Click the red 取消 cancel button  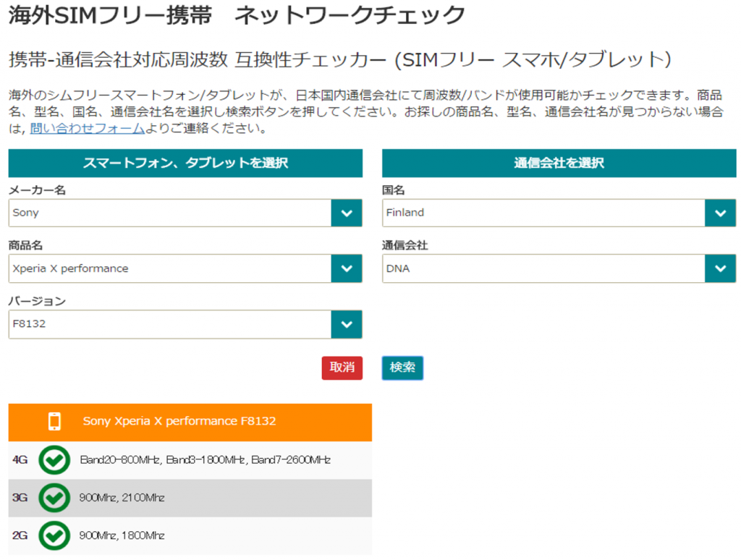click(342, 368)
